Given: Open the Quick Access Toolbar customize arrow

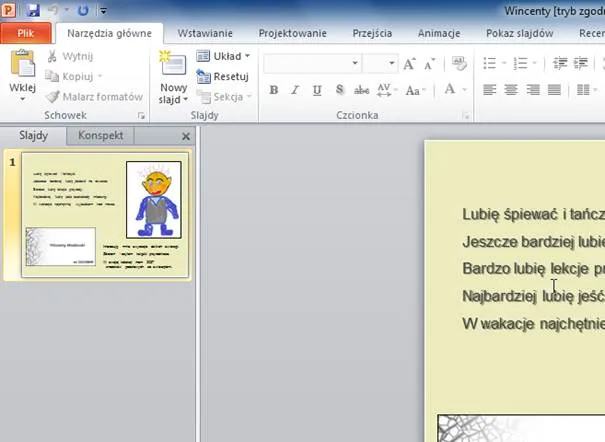Looking at the screenshot, I should pyautogui.click(x=103, y=11).
